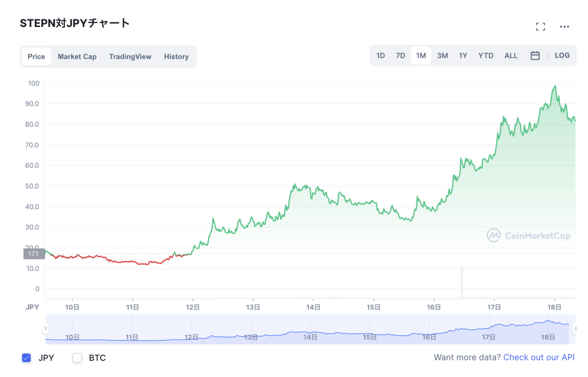The height and width of the screenshot is (377, 588).
Task: Click the 17.1 price label marker
Action: click(x=33, y=254)
